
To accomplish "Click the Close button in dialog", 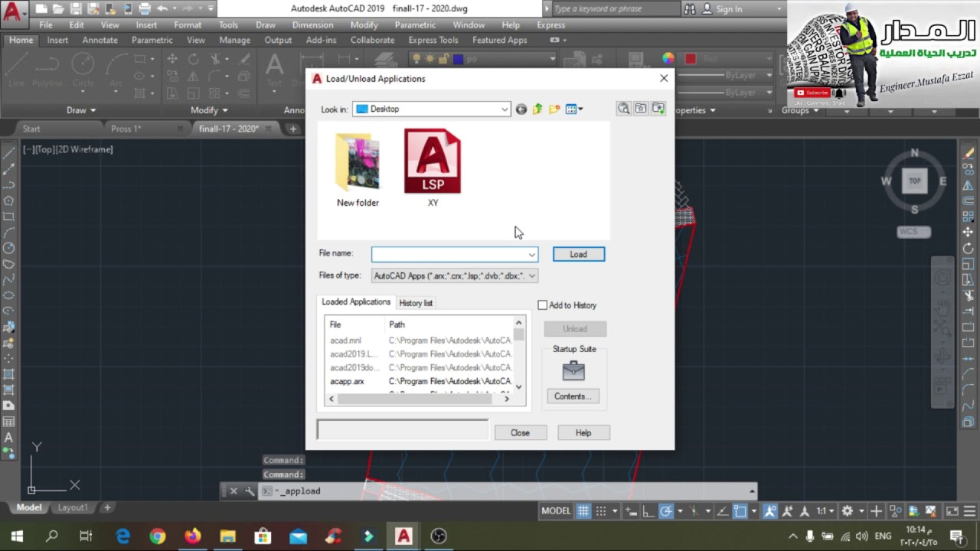I will tap(520, 433).
